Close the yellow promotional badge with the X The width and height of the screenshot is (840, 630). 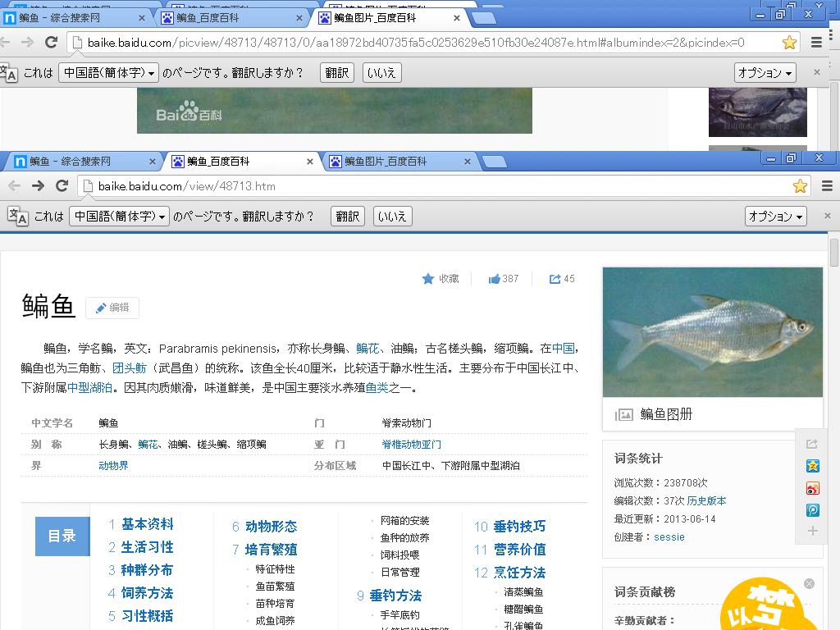[x=809, y=583]
